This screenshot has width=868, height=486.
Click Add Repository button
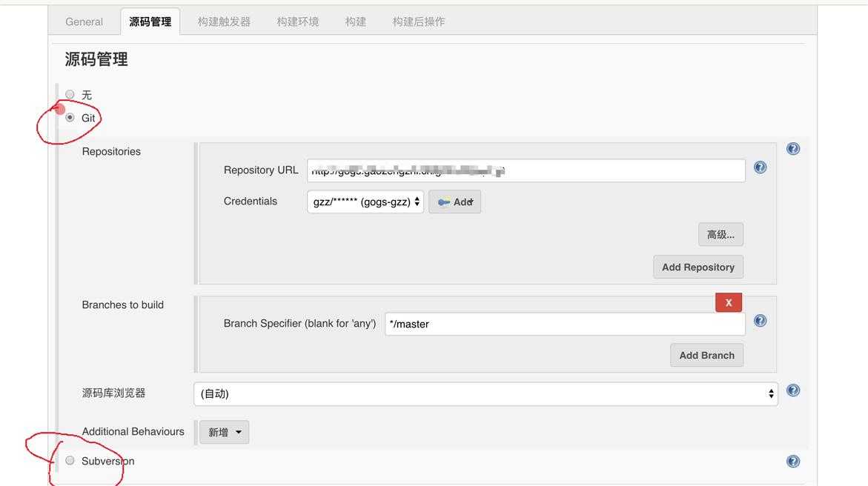(698, 267)
